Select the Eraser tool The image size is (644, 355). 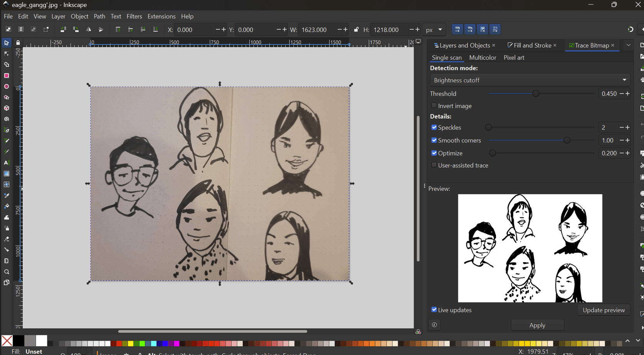pos(7,239)
